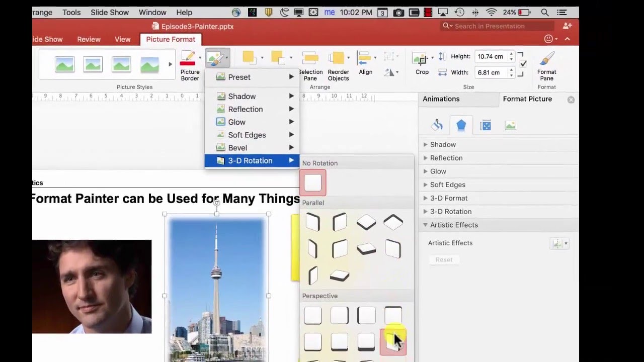
Task: Open the Window menu in menu bar
Action: click(152, 12)
